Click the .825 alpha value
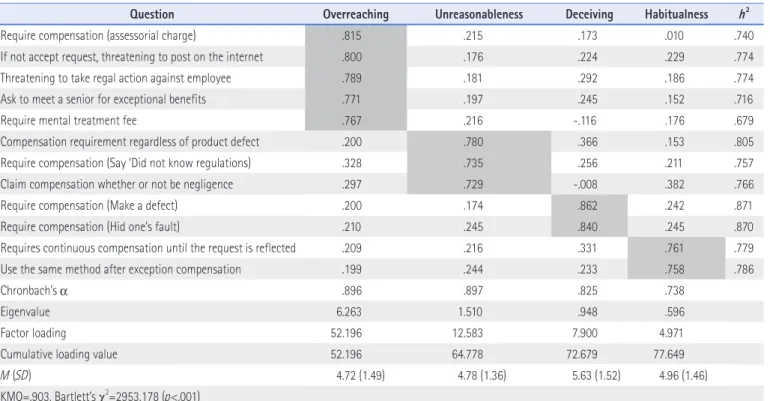Screen dimensions: 770x401 pos(587,291)
